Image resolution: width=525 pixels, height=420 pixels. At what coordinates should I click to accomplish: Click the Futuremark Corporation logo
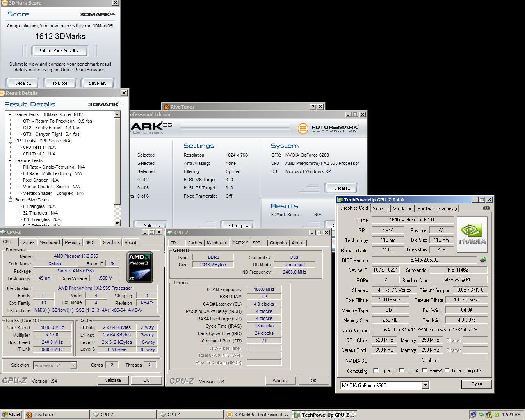point(328,128)
